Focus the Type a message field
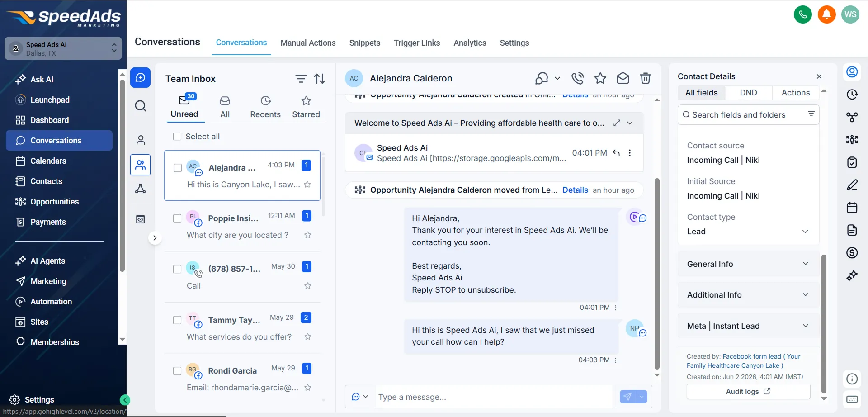This screenshot has height=417, width=868. pos(495,397)
